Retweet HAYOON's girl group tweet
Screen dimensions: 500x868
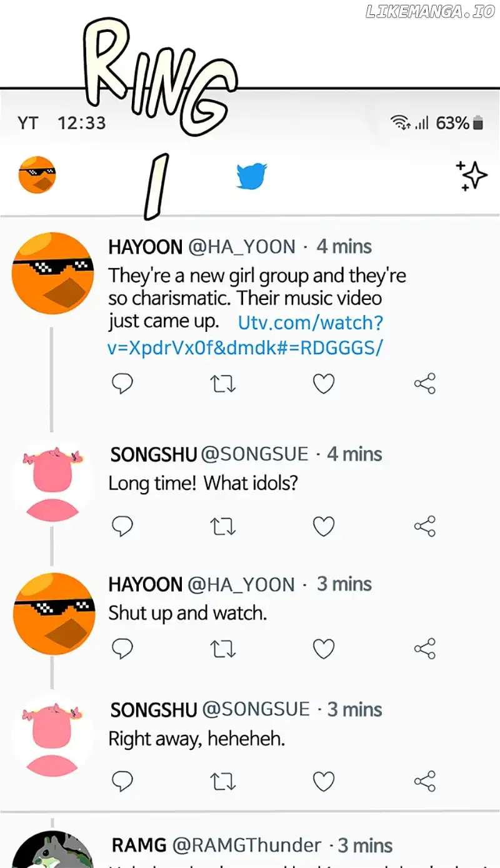(222, 384)
